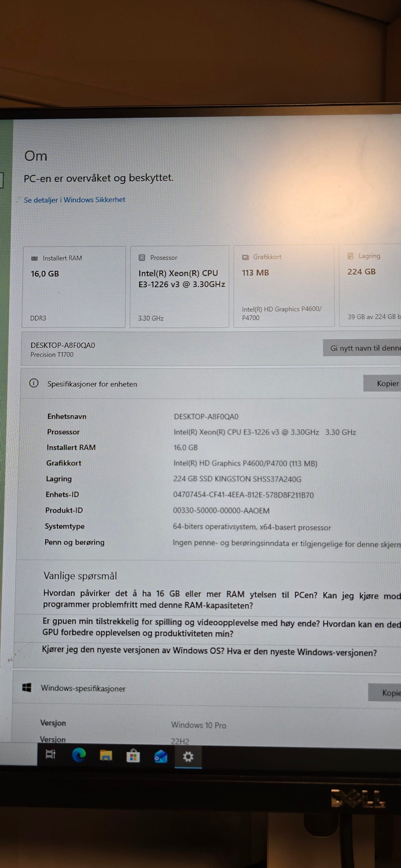Click the DDR3 label on RAM card
Screen dimensions: 401x868
click(38, 318)
